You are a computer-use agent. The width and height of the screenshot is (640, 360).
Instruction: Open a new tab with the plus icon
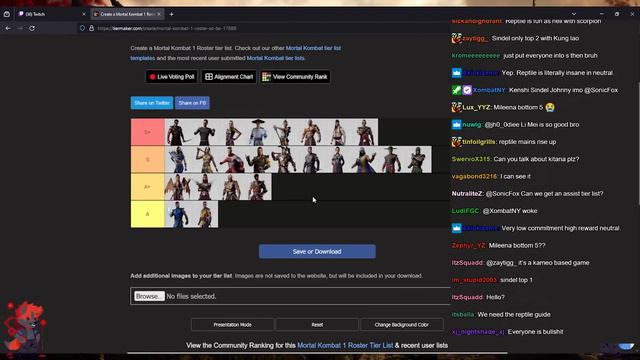[171, 14]
